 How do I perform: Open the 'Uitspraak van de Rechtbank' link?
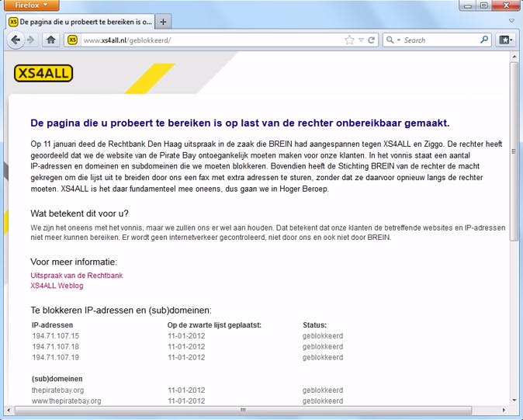point(77,276)
